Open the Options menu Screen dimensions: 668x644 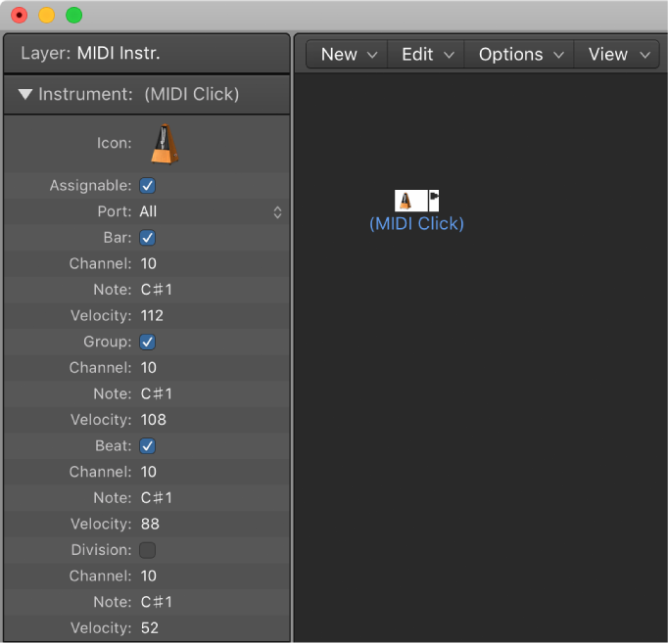coord(520,55)
